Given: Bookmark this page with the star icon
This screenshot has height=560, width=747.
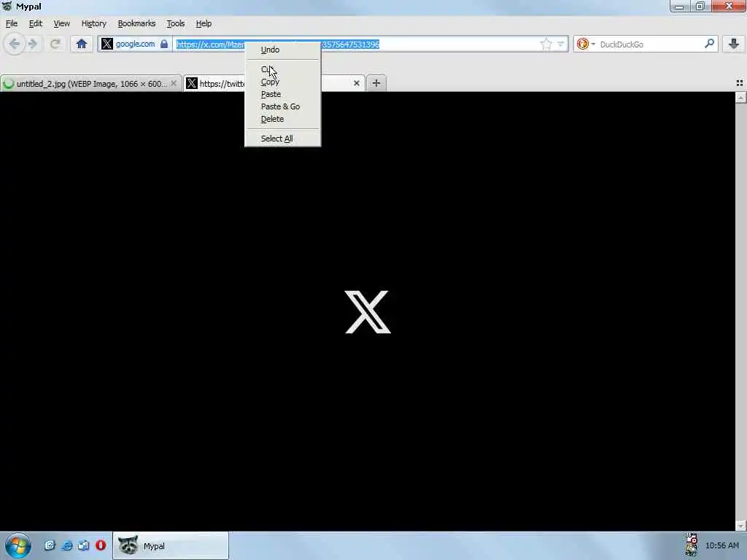Looking at the screenshot, I should pyautogui.click(x=546, y=44).
